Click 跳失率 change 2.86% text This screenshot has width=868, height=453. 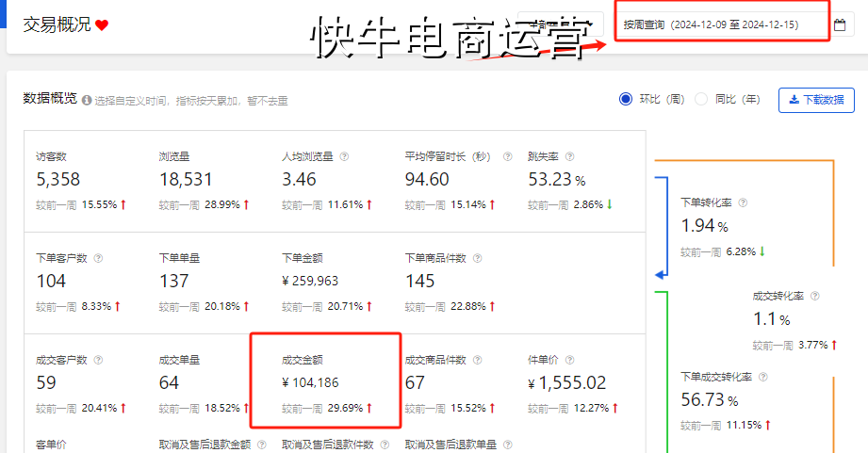(588, 204)
